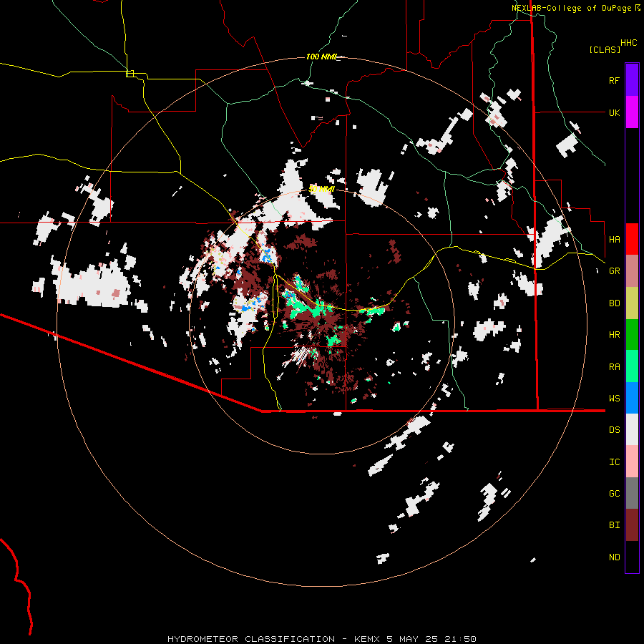Click the 100 NMI range ring label
The height and width of the screenshot is (644, 644).
pyautogui.click(x=321, y=57)
